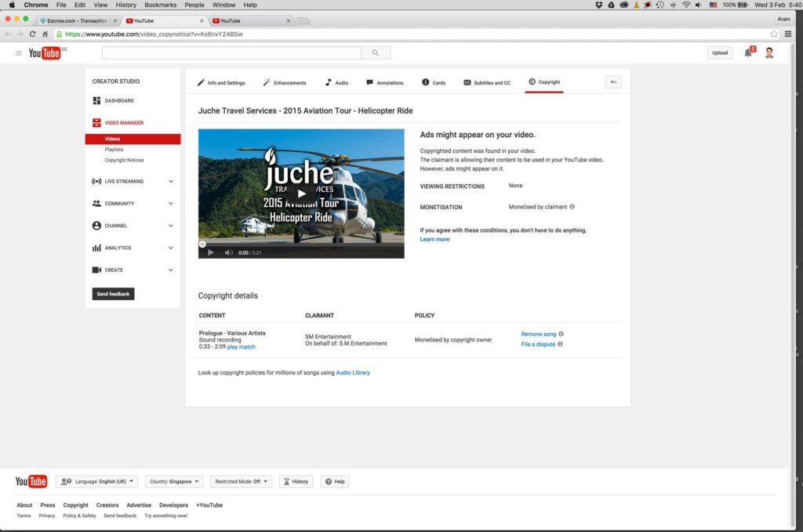
Task: Switch to the Audio tab
Action: point(336,82)
